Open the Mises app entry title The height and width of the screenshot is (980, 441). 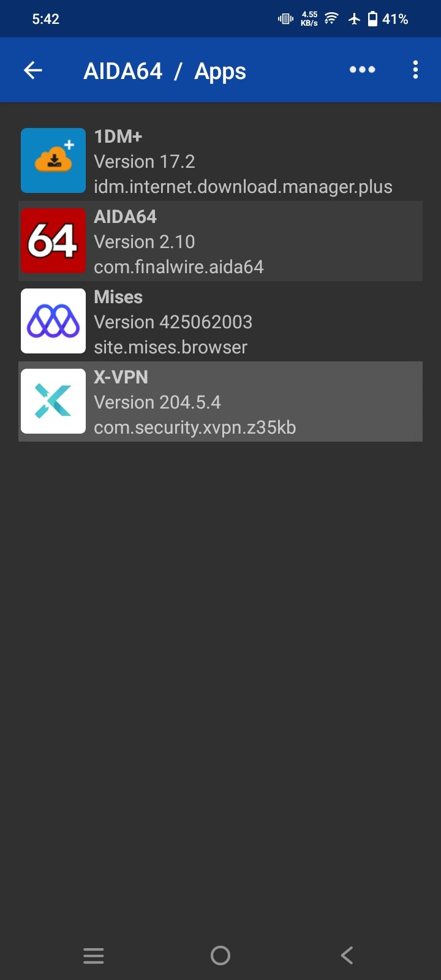pyautogui.click(x=118, y=297)
